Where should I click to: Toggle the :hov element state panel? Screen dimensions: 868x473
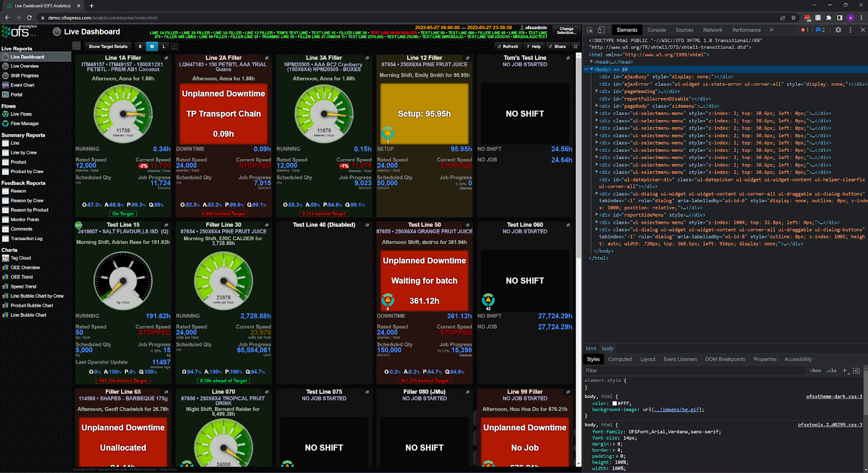[x=816, y=370]
